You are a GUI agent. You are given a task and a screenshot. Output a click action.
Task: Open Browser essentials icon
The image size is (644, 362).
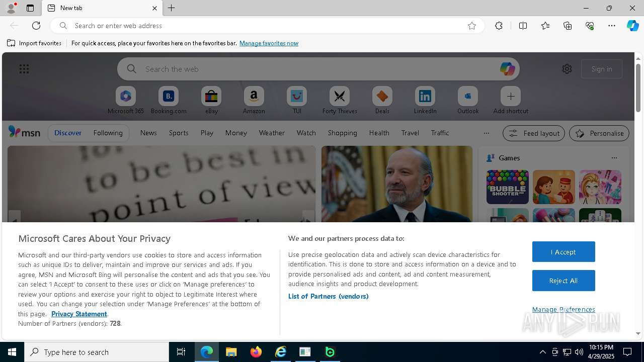(x=590, y=26)
